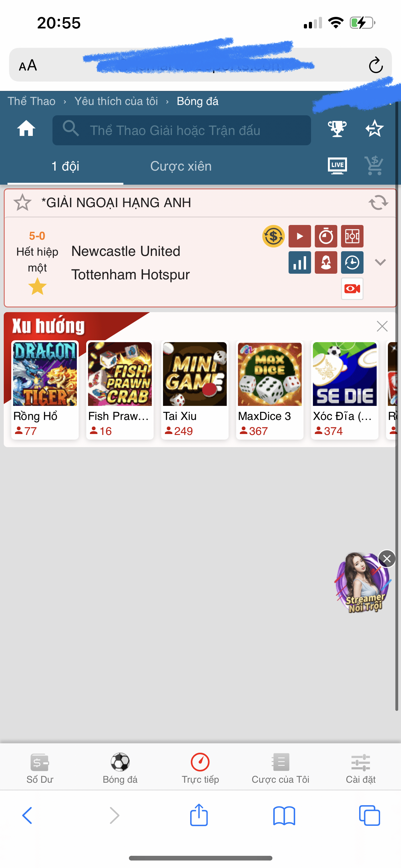
Task: Open the Rồng Hổ Dragon Tiger game thumbnail
Action: point(45,390)
